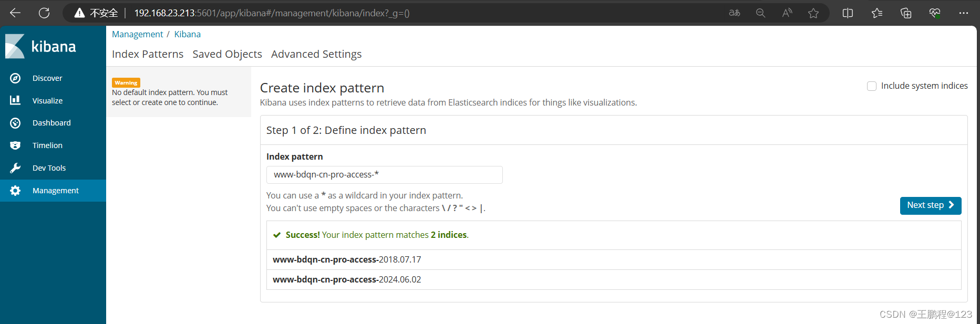Click the Dashboard gauge icon

(x=15, y=123)
